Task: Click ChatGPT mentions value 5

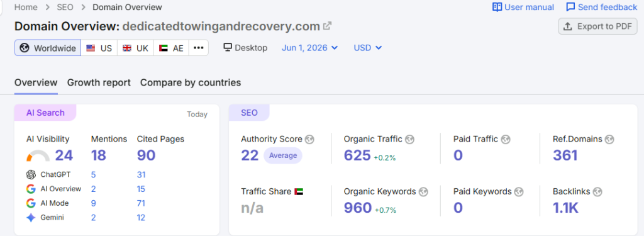Action: 94,175
